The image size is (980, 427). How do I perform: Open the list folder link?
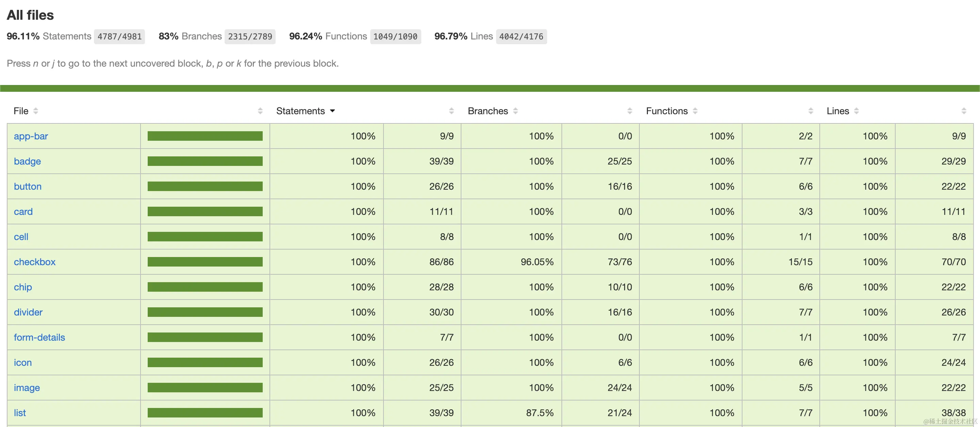pyautogui.click(x=20, y=412)
